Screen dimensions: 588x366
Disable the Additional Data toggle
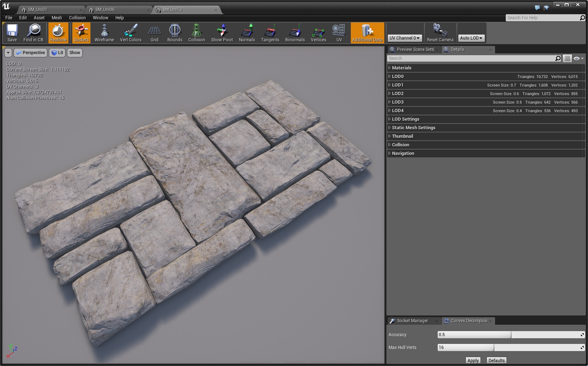pos(367,33)
